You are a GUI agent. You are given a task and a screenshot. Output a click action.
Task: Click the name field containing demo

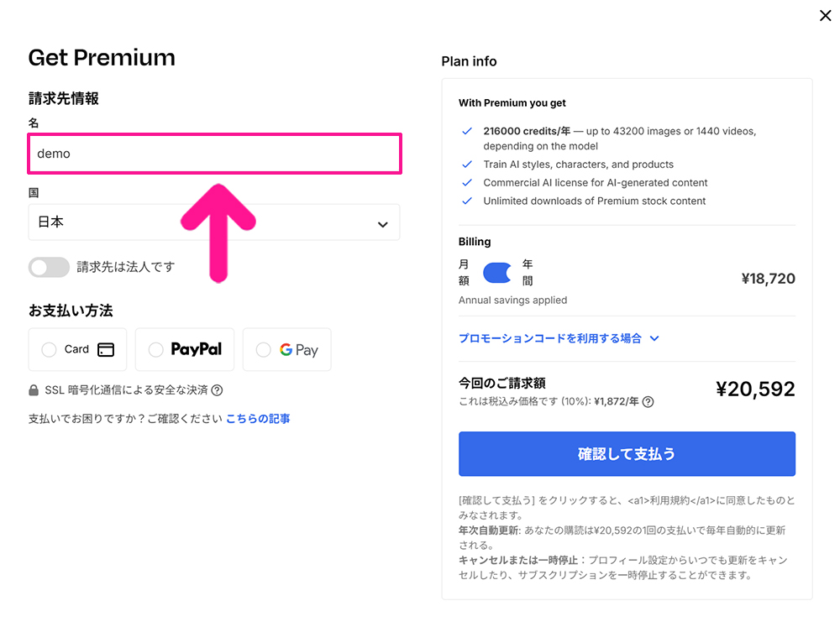[x=214, y=154]
